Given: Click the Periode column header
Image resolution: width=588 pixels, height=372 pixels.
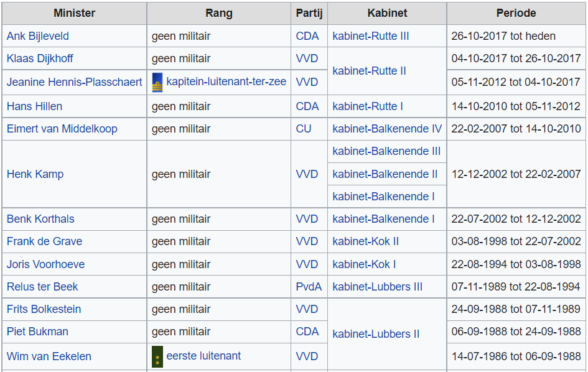Looking at the screenshot, I should [x=516, y=13].
